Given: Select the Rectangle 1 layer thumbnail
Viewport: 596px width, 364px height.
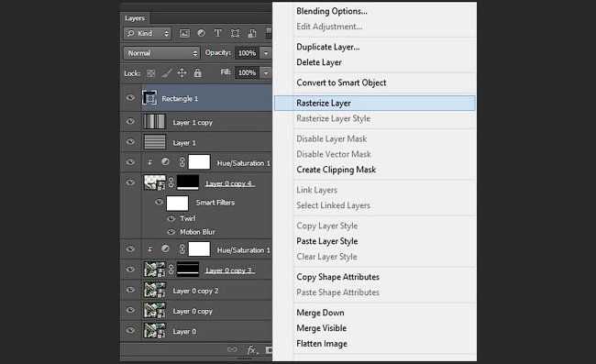Looking at the screenshot, I should 149,98.
